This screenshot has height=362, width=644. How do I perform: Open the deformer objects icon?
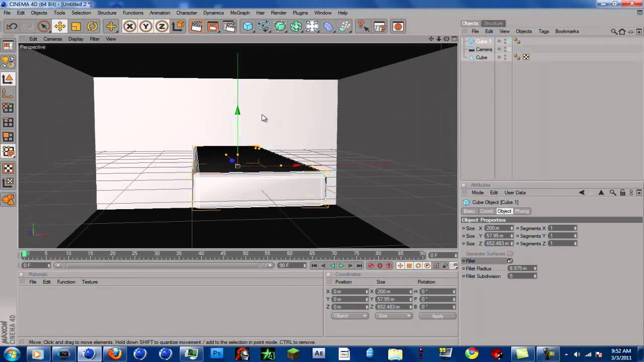pos(329,27)
